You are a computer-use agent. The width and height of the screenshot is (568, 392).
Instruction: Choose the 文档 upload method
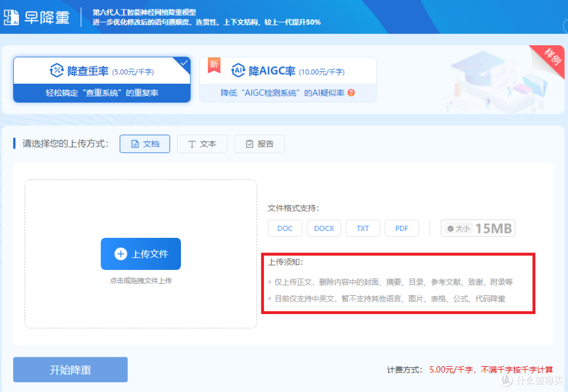(145, 144)
